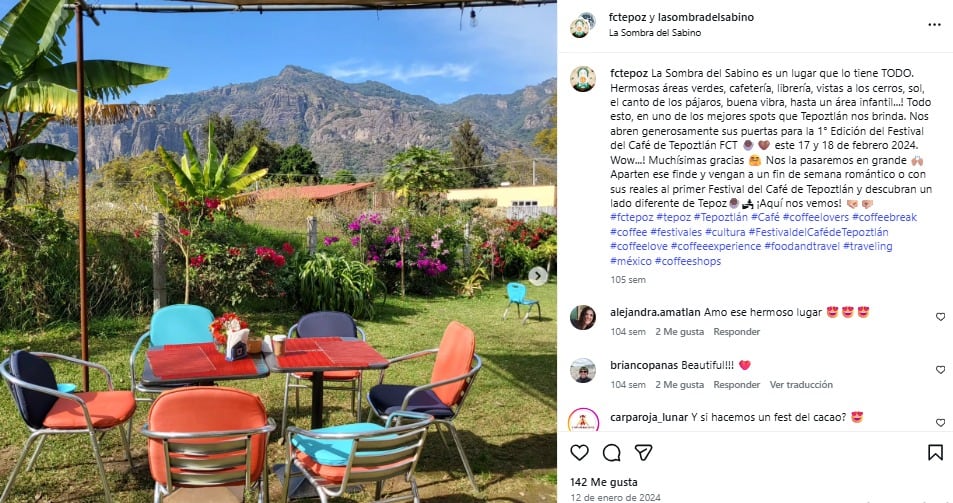Image resolution: width=953 pixels, height=503 pixels.
Task: Open the #coffeelovers hashtag
Action: (816, 217)
